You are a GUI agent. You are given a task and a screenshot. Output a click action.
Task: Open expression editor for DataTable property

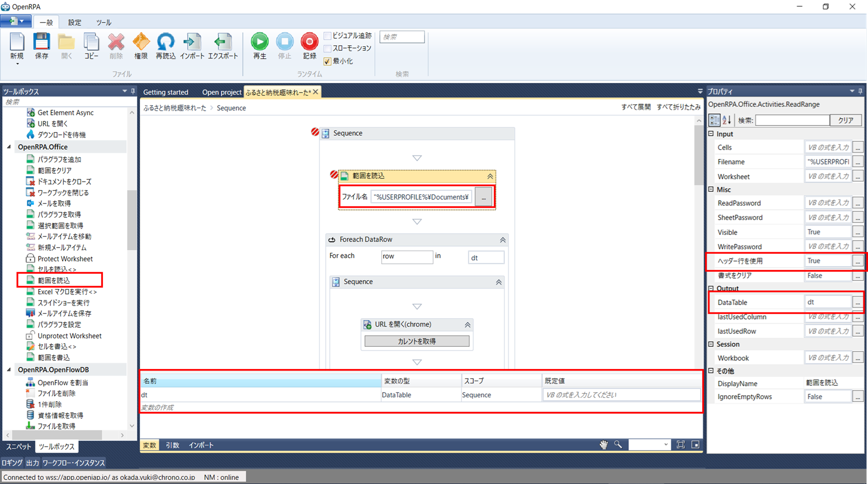[x=857, y=302]
